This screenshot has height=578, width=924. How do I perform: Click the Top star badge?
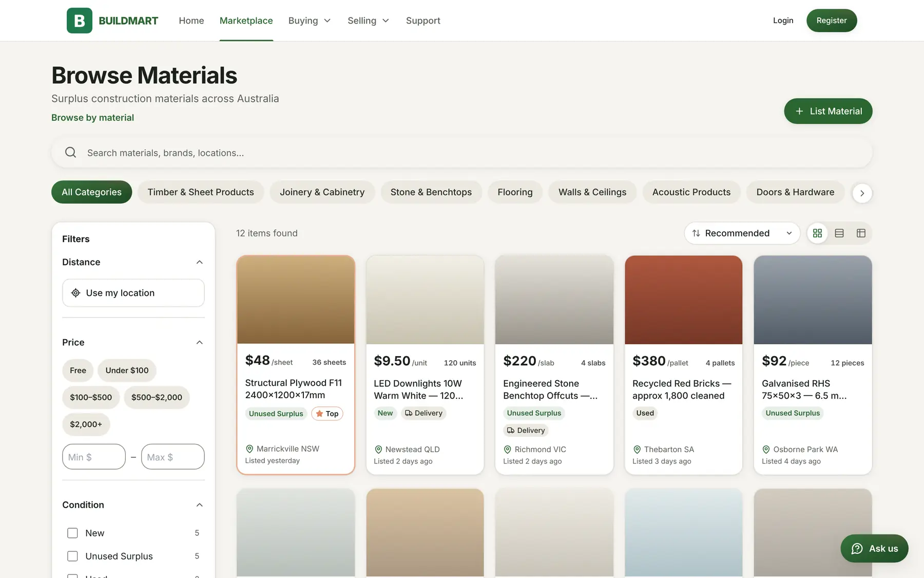(x=327, y=414)
